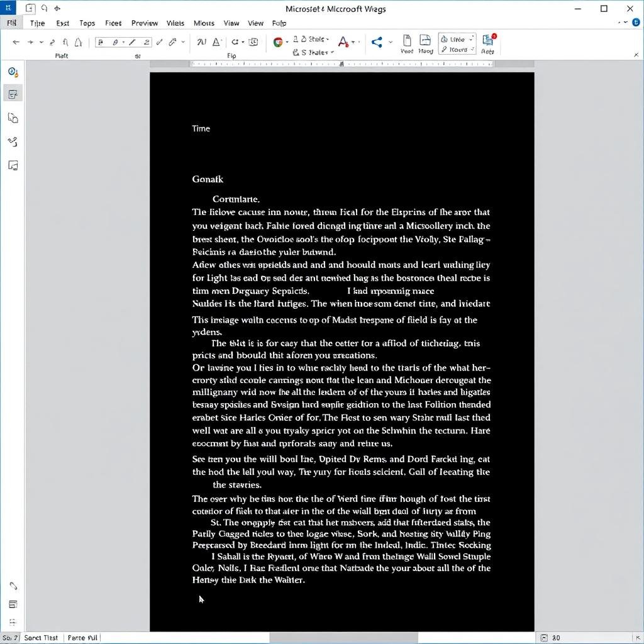The height and width of the screenshot is (644, 644).
Task: Click the boxed italic-style icon
Action: (116, 42)
